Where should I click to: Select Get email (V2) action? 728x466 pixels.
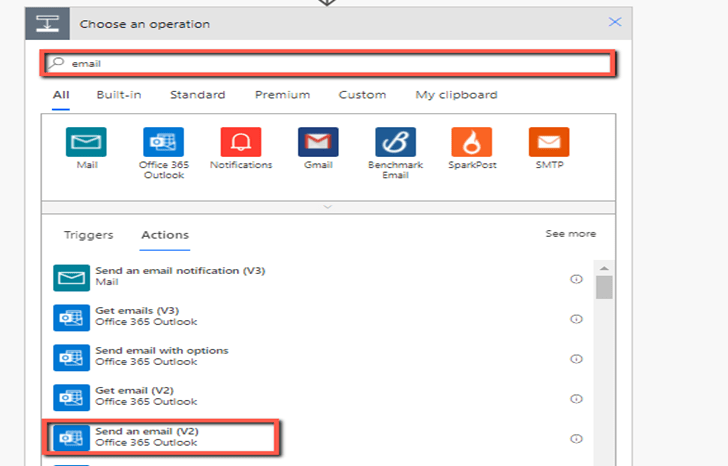point(318,398)
